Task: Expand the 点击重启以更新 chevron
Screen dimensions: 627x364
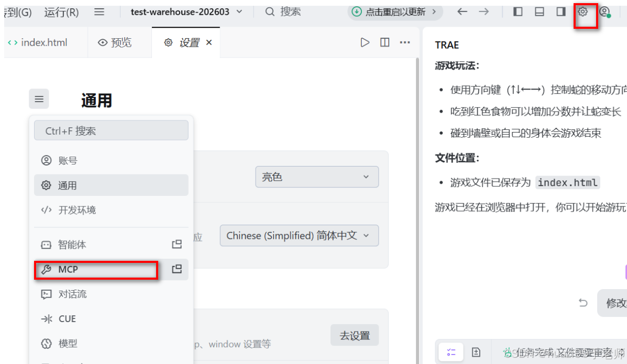Action: [434, 12]
